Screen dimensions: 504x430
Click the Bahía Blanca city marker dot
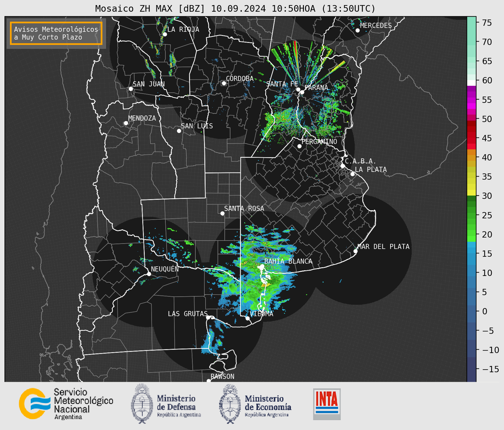pyautogui.click(x=262, y=266)
